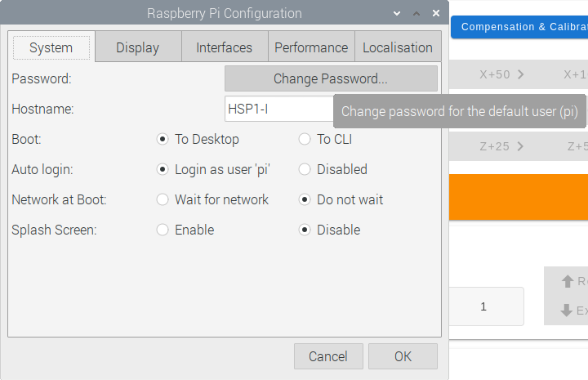This screenshot has width=588, height=380.
Task: Enable the Splash Screen
Action: pos(163,230)
